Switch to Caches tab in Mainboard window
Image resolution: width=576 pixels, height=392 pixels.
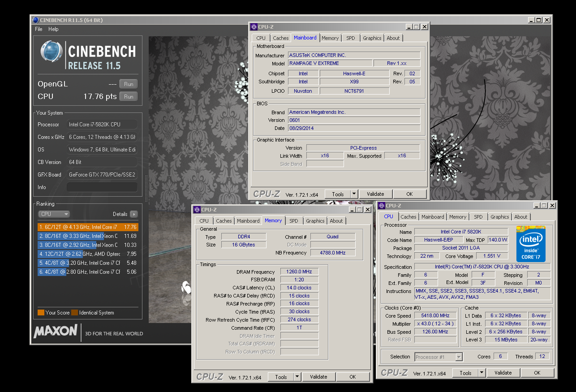[281, 38]
